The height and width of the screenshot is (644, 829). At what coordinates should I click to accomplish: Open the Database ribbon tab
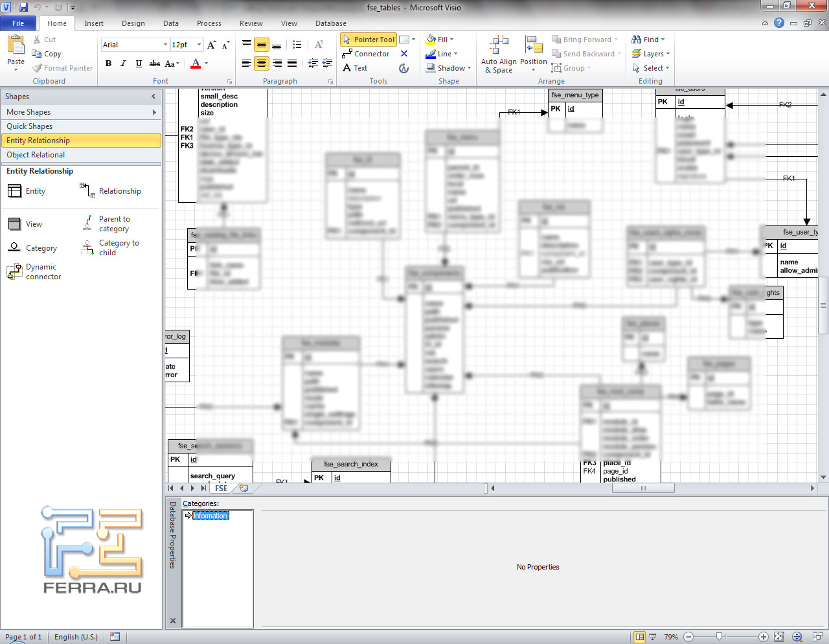pos(330,23)
